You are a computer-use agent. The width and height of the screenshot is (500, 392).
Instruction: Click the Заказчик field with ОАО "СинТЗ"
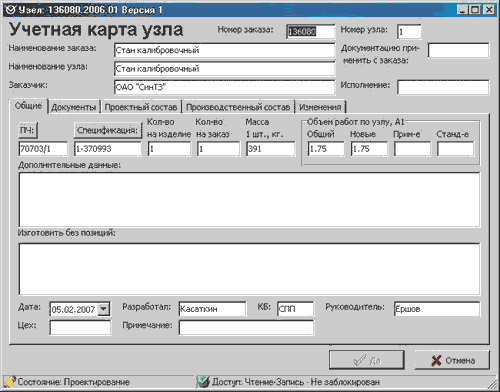[x=224, y=87]
